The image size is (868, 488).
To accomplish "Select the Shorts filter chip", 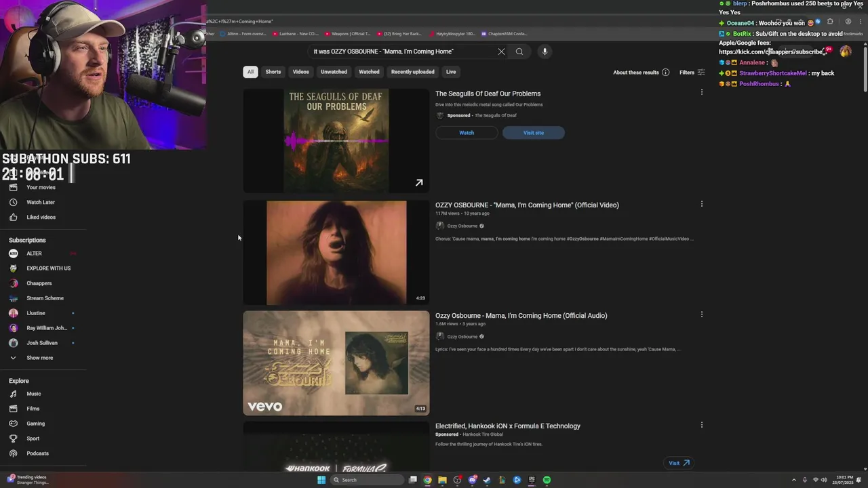I will (x=273, y=72).
